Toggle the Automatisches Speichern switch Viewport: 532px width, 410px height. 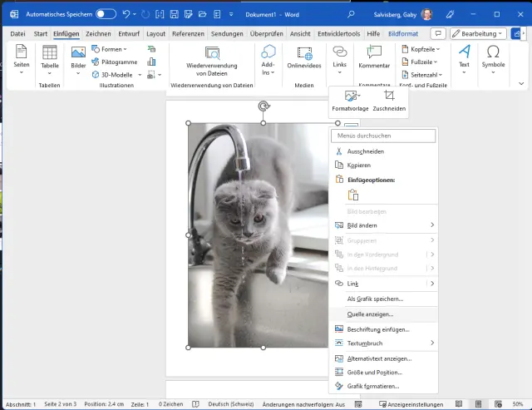[106, 14]
